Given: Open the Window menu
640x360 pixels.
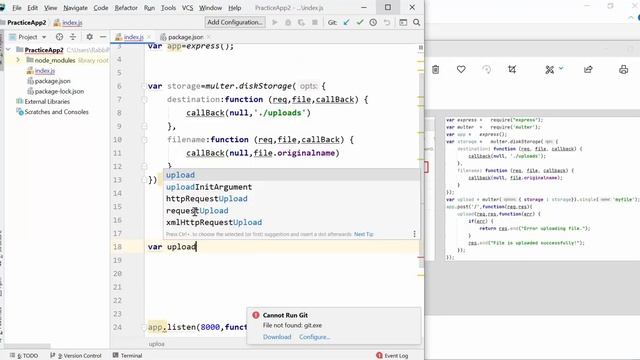Looking at the screenshot, I should pyautogui.click(x=210, y=8).
